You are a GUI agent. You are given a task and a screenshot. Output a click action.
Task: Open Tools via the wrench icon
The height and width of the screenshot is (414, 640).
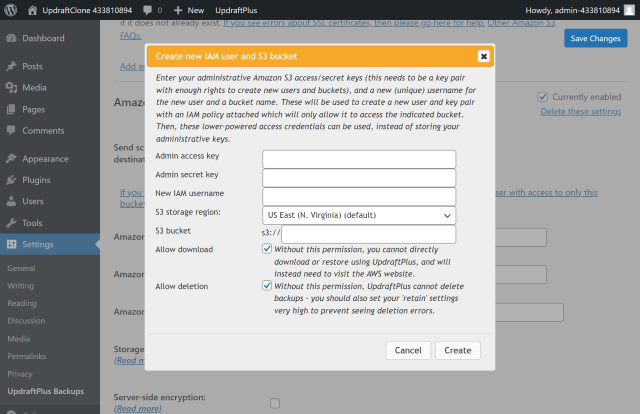tap(11, 223)
